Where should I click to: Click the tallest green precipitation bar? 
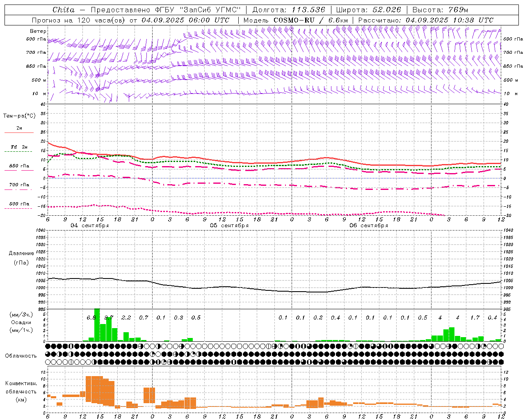(97, 325)
